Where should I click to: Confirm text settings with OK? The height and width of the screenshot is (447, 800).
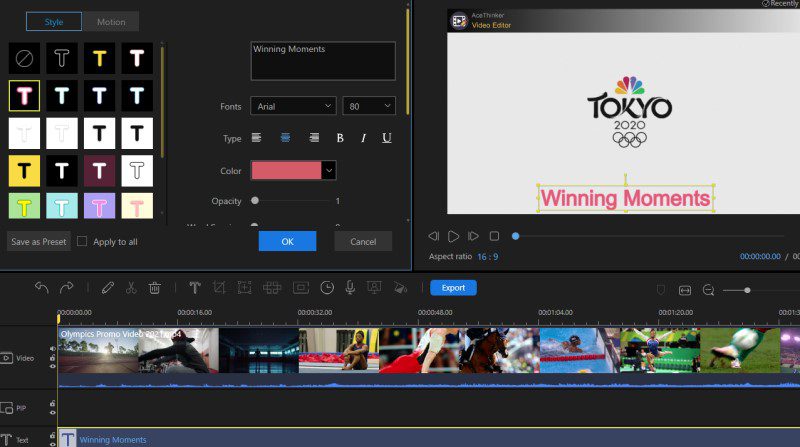point(287,241)
